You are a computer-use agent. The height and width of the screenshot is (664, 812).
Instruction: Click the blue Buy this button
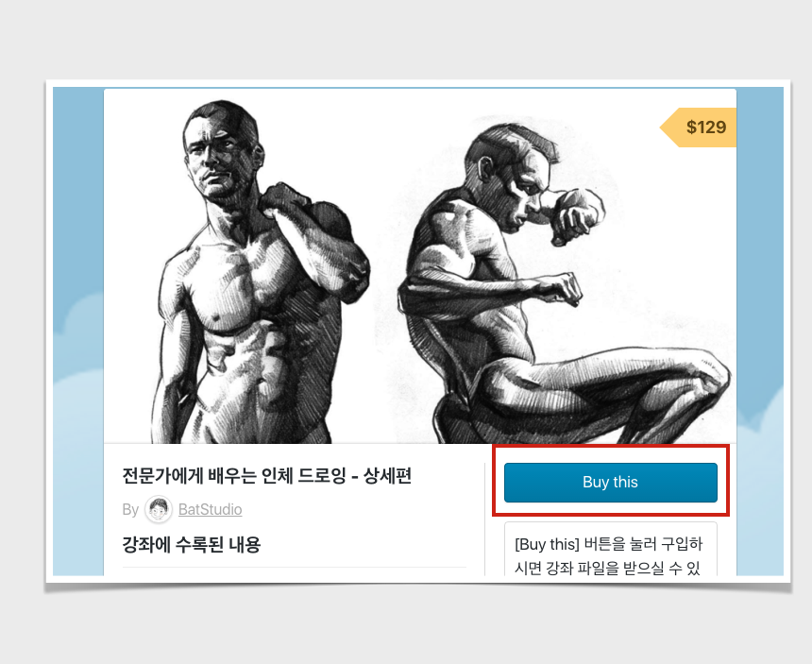(x=611, y=483)
